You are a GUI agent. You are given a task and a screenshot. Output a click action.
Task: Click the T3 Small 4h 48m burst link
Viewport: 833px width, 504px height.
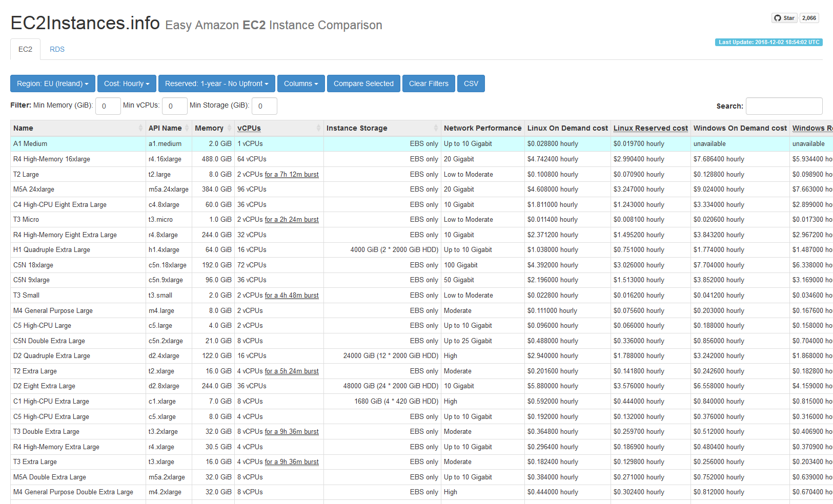pos(292,296)
